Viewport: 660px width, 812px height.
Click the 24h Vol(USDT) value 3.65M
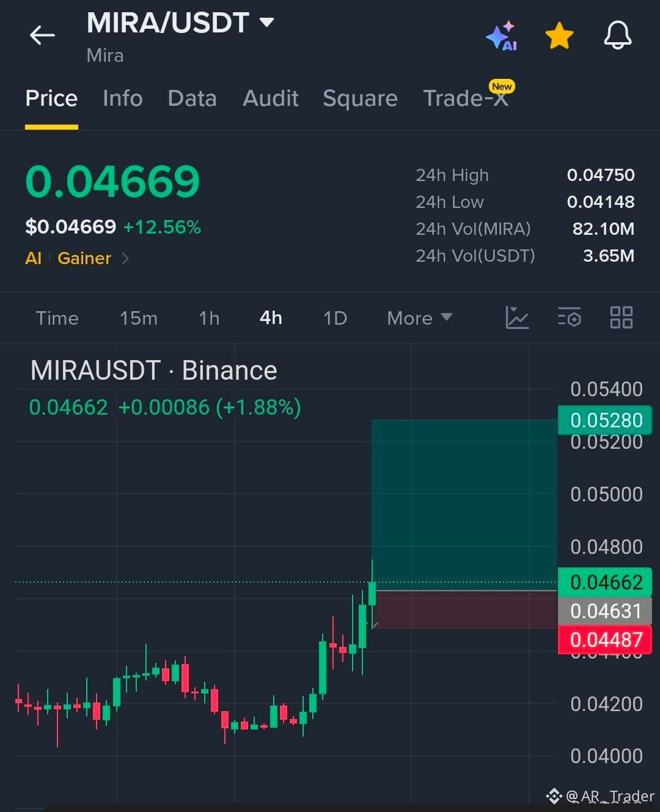click(609, 256)
